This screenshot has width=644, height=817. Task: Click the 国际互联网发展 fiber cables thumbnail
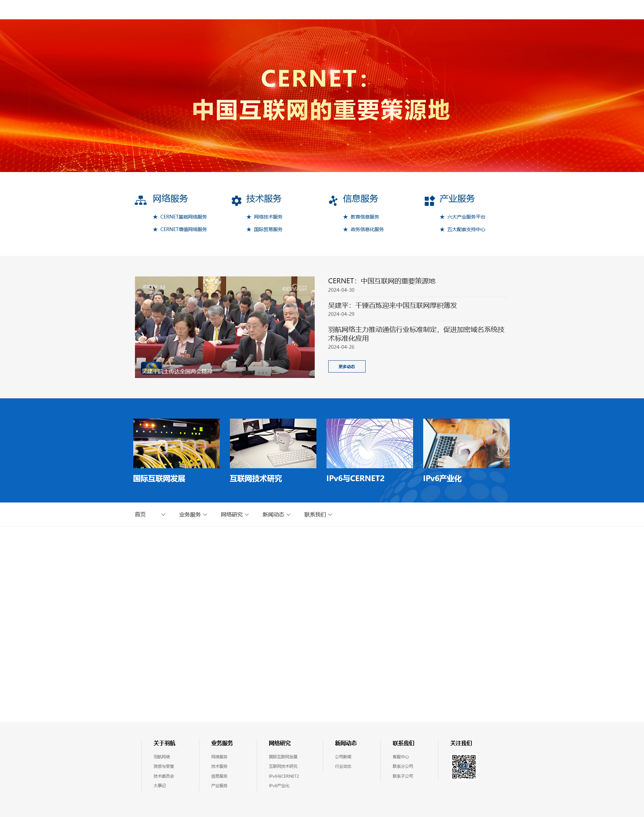tap(176, 443)
